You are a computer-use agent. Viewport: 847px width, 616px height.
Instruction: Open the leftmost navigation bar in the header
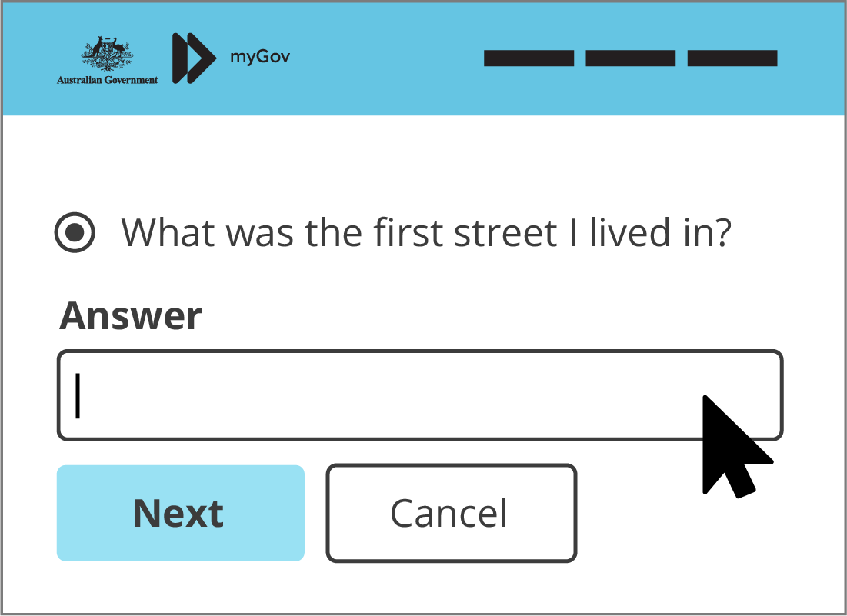tap(529, 56)
